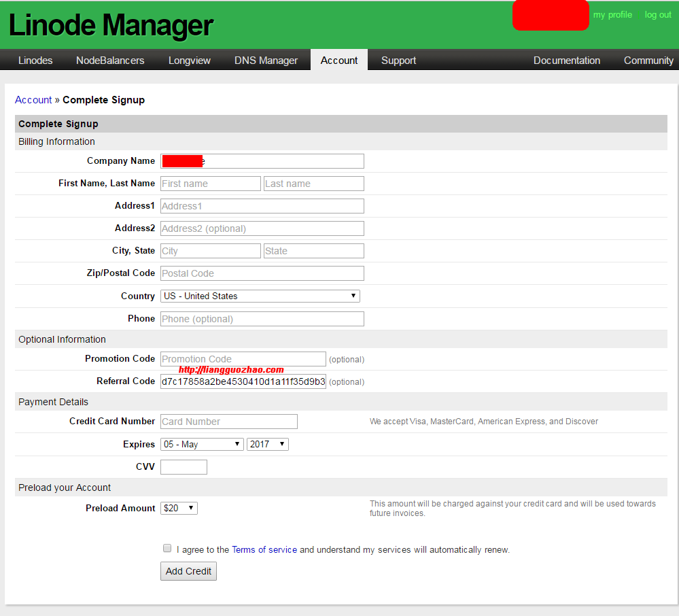Screen dimensions: 679x616
Task: Focus the Address1 field
Action: click(x=262, y=206)
